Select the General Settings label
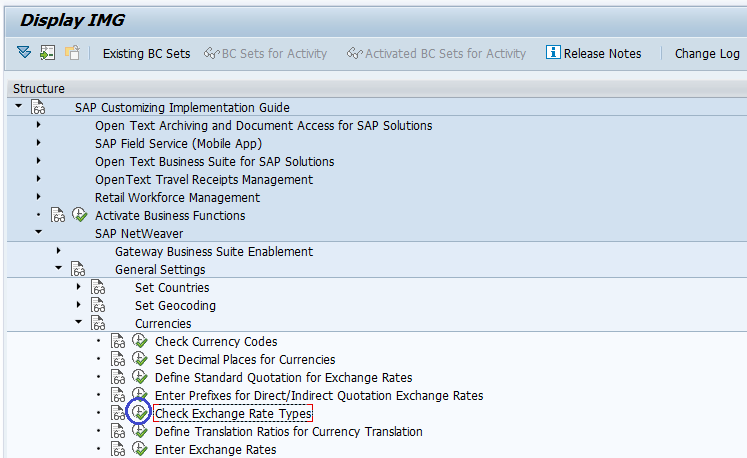 [x=160, y=269]
